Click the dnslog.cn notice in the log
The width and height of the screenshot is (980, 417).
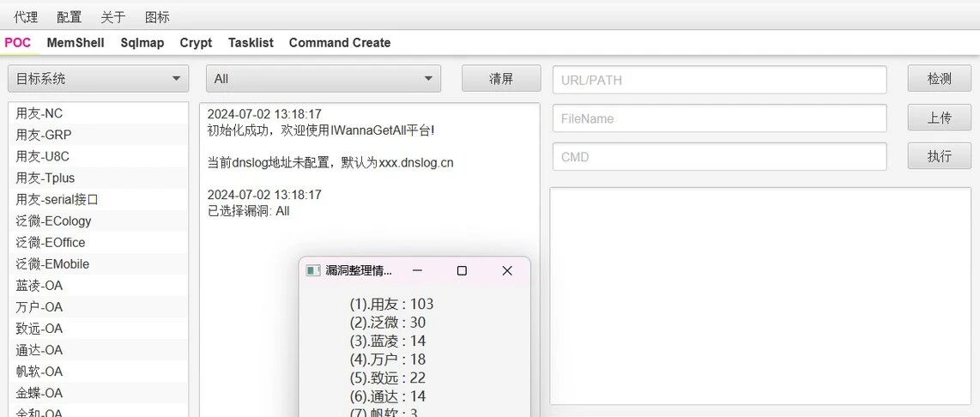[x=330, y=163]
